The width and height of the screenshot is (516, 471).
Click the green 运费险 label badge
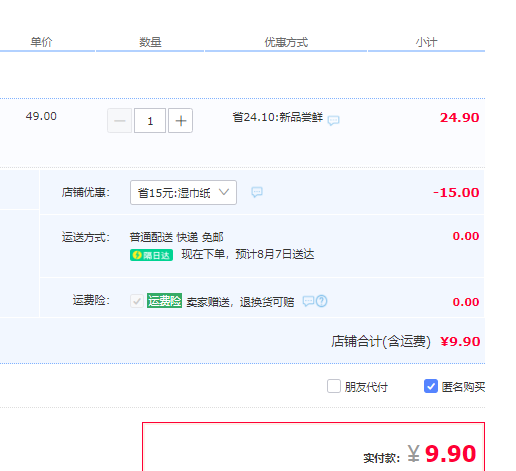coord(164,301)
